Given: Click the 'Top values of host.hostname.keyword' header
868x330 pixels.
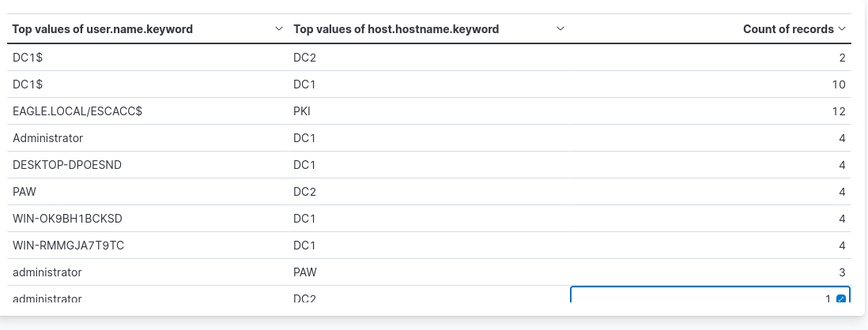Looking at the screenshot, I should coord(396,29).
